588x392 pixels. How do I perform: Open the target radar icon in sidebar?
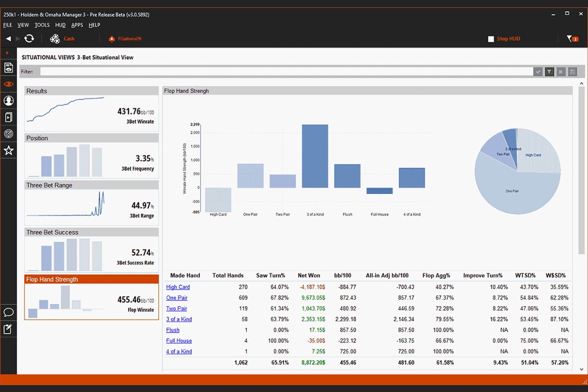click(x=8, y=134)
